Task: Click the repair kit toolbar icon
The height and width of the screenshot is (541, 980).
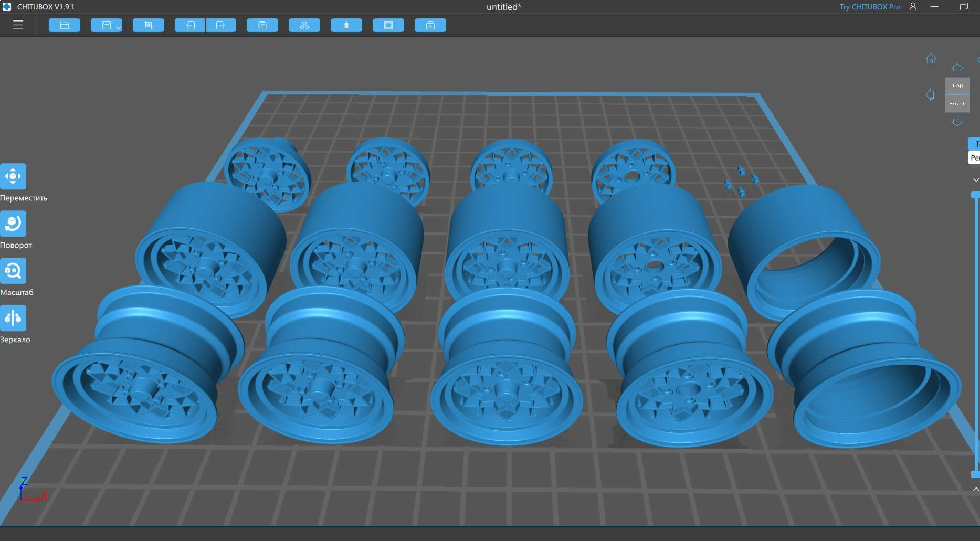Action: click(430, 25)
